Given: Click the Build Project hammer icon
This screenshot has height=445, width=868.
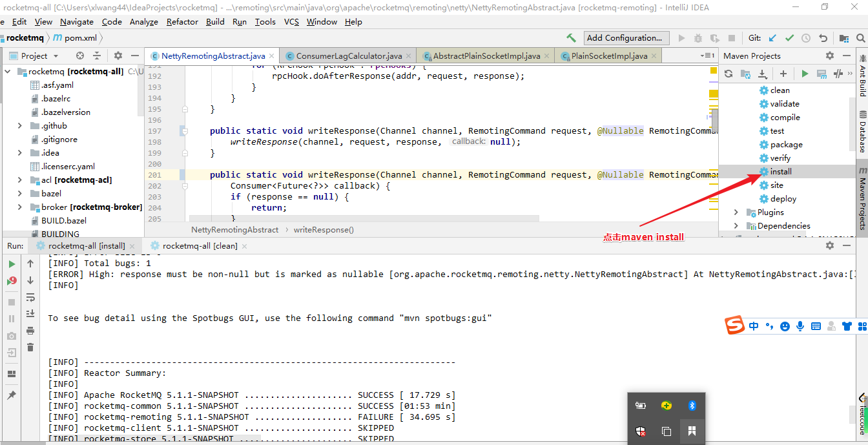Looking at the screenshot, I should coord(571,38).
